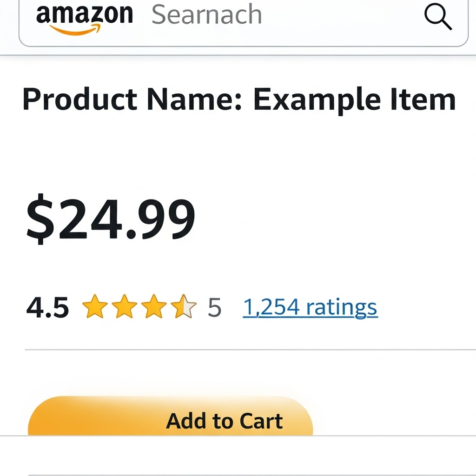The image size is (476, 476).
Task: Click the 4.5 rating score
Action: (x=47, y=308)
